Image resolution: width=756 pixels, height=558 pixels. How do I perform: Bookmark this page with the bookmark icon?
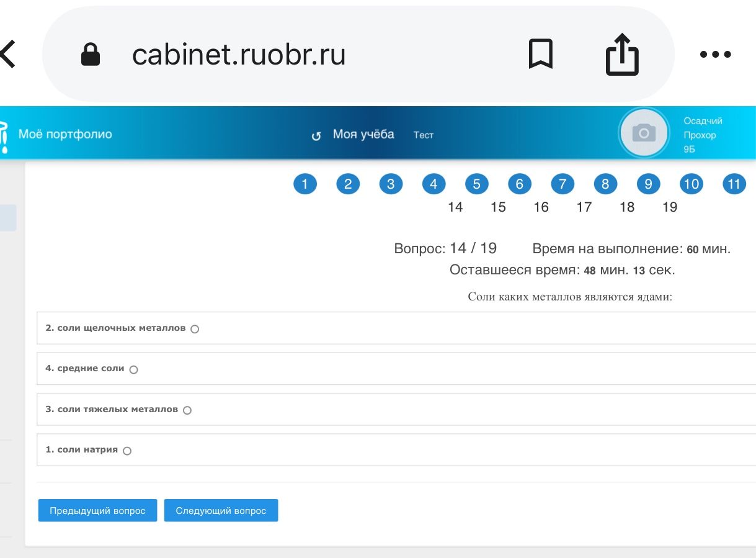(540, 54)
